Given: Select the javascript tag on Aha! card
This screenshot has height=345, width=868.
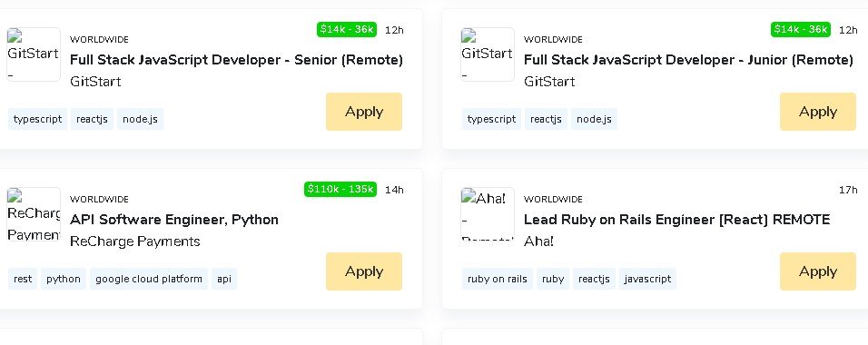Looking at the screenshot, I should coord(647,279).
